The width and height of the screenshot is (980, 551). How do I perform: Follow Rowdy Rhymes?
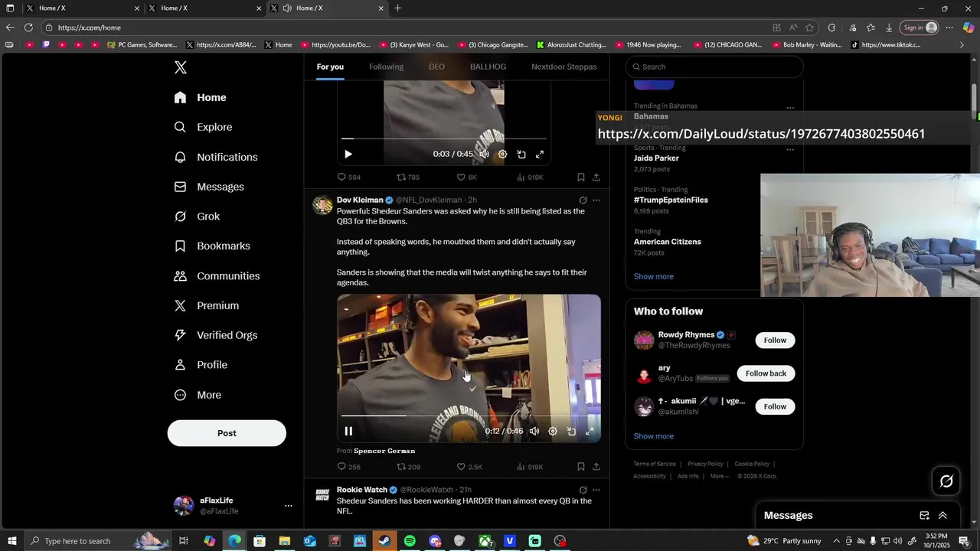pyautogui.click(x=775, y=340)
